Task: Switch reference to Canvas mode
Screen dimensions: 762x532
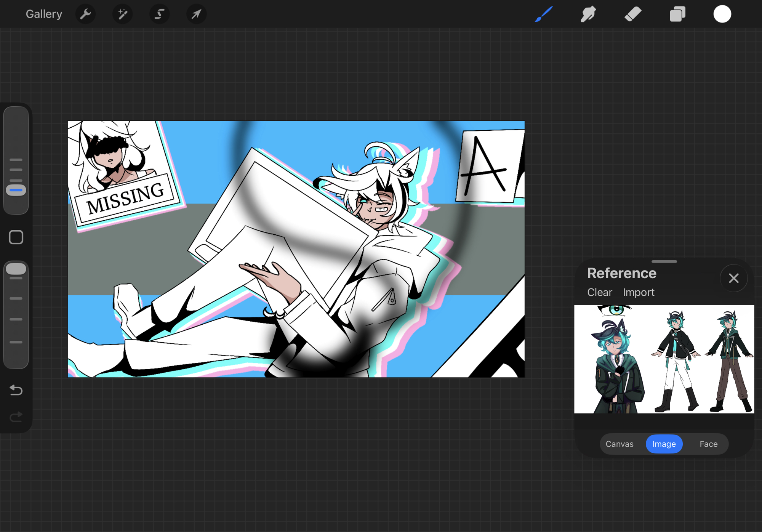Action: pyautogui.click(x=620, y=444)
